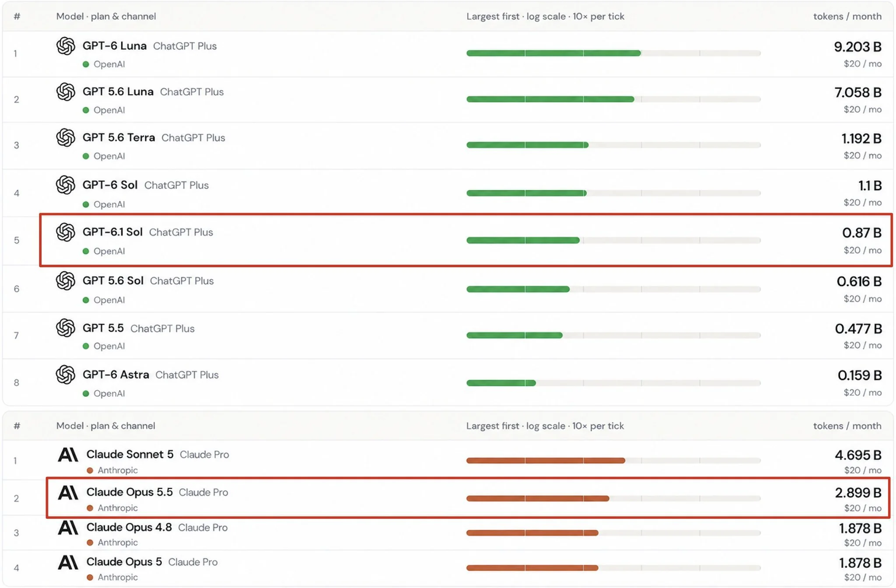Click the $20 / mo price under 1.1 B
This screenshot has height=588, width=896.
click(x=863, y=203)
